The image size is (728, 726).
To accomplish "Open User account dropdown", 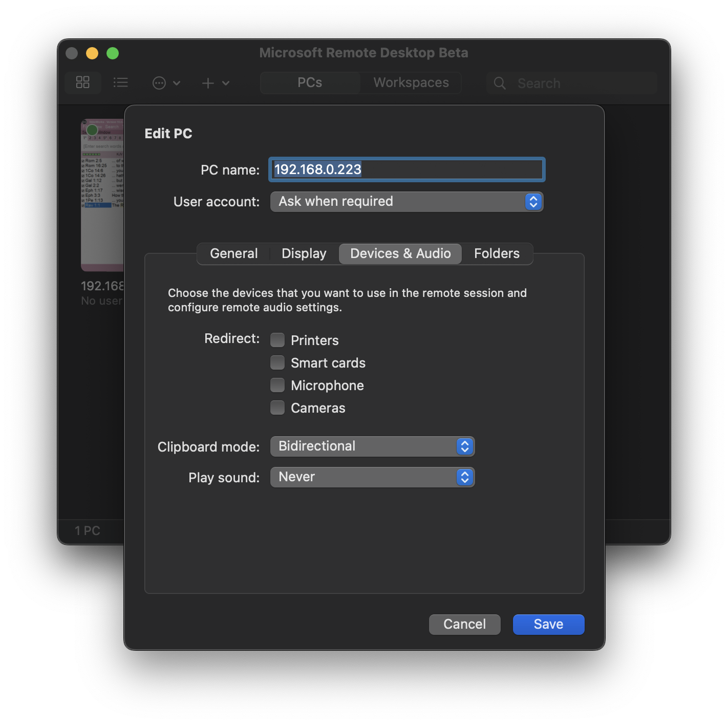I will pos(406,202).
